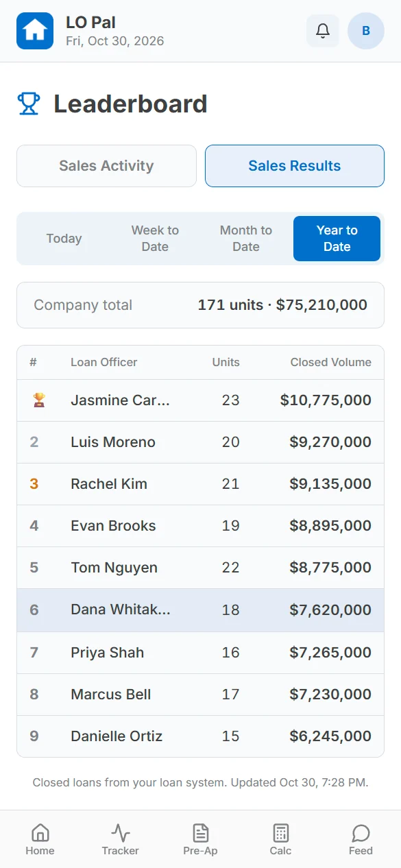The height and width of the screenshot is (868, 401).
Task: Click the Units column header
Action: pyautogui.click(x=226, y=362)
